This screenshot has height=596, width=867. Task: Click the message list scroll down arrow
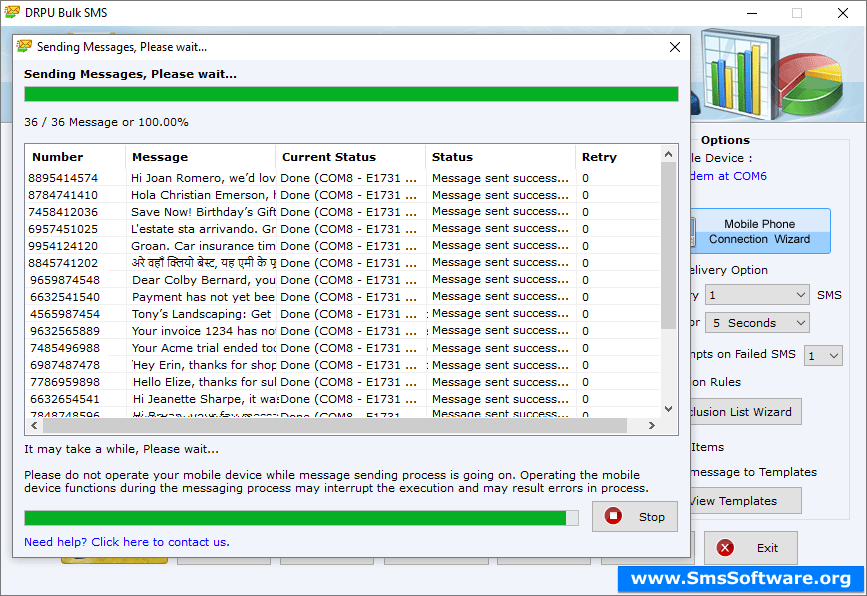tap(668, 409)
